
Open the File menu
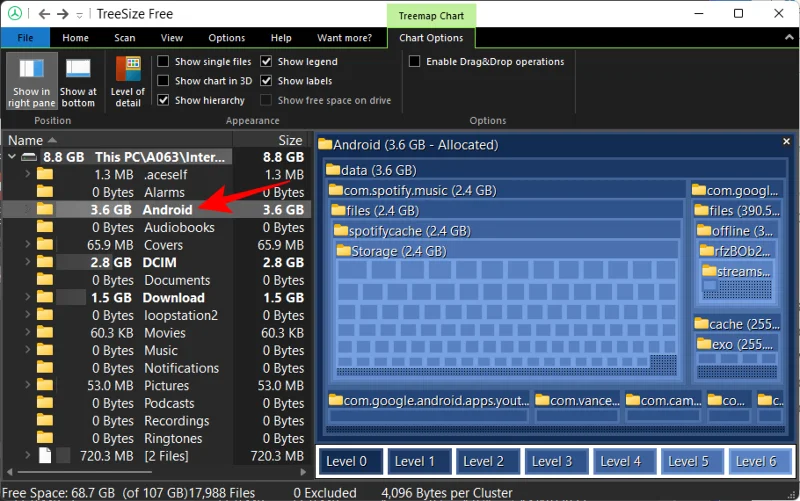[26, 38]
